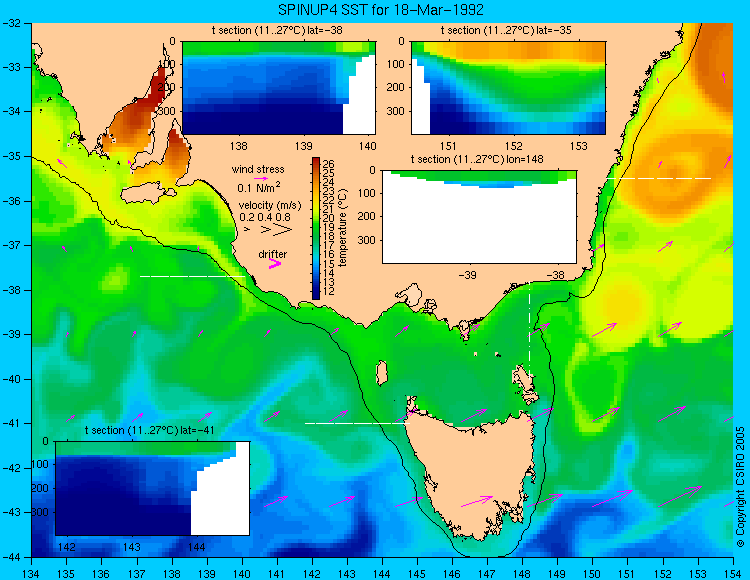This screenshot has height=580, width=750.
Task: Click the largest velocity arrowhead under 0.8
Action: (283, 230)
